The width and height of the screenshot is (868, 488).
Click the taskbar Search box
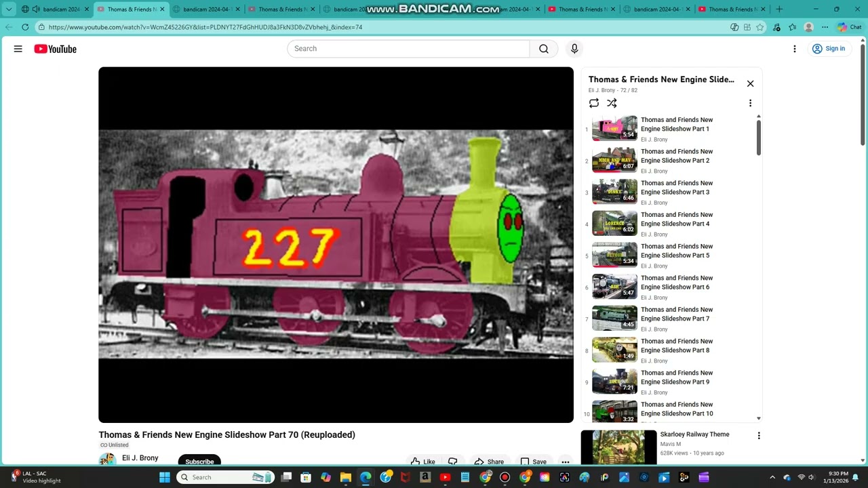(x=224, y=477)
